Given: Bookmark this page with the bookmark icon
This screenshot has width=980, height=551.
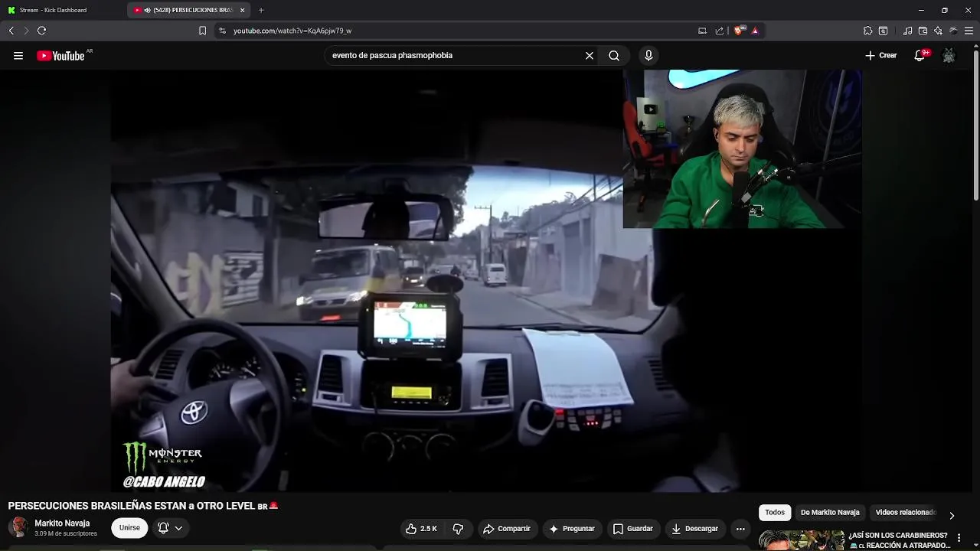Looking at the screenshot, I should [x=202, y=31].
